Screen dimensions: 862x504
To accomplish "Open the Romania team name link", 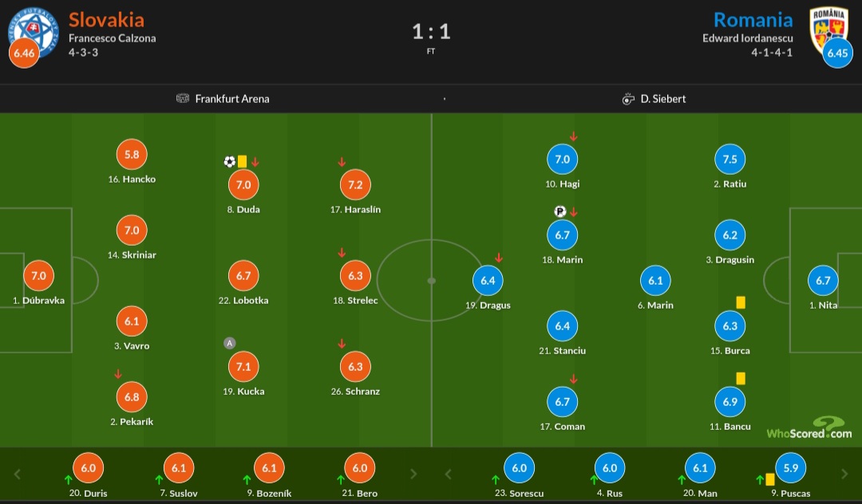I will point(753,20).
